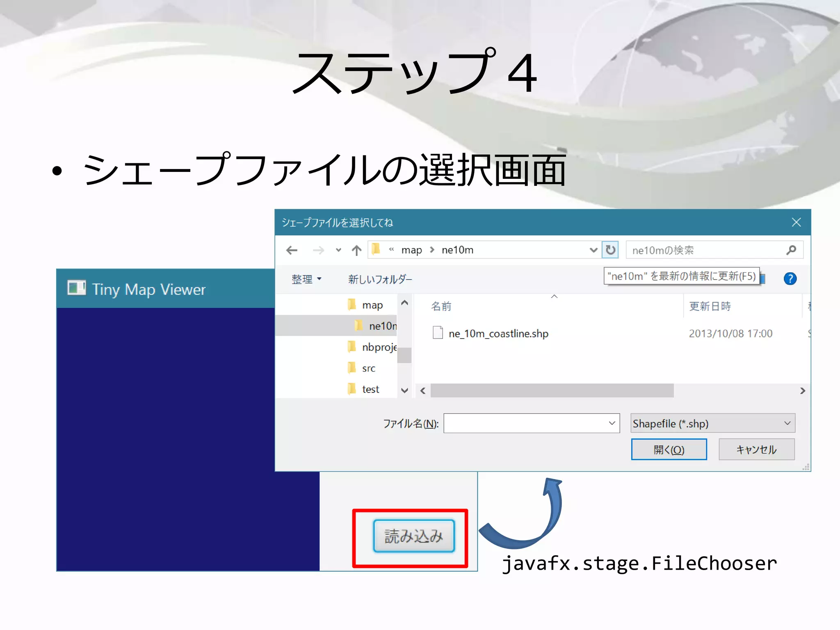840x630 pixels.
Task: Click the folder icon in the address bar
Action: click(376, 249)
